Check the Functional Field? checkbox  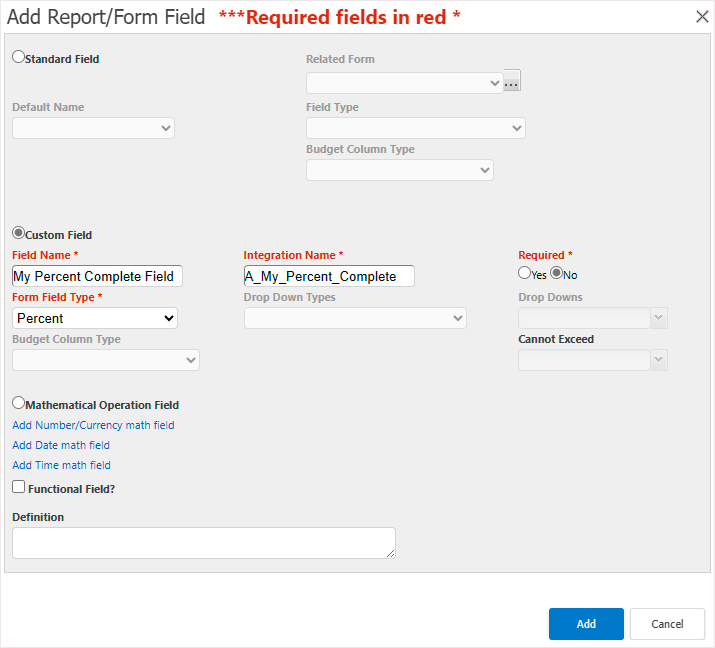point(19,487)
